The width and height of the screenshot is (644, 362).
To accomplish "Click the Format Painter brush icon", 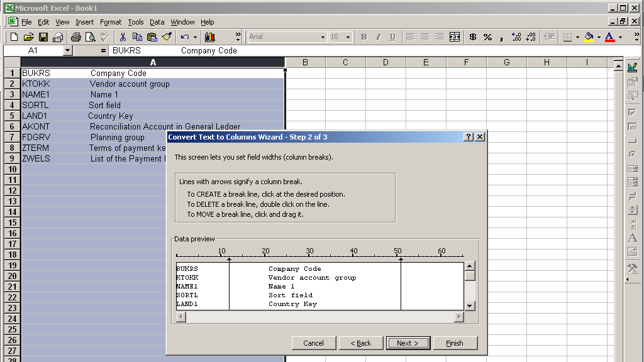I will click(x=167, y=37).
